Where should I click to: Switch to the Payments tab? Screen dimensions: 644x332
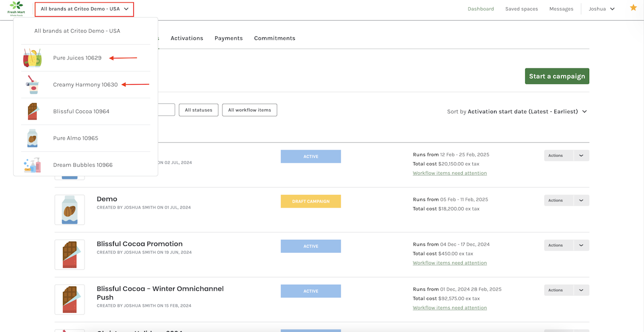click(x=228, y=38)
